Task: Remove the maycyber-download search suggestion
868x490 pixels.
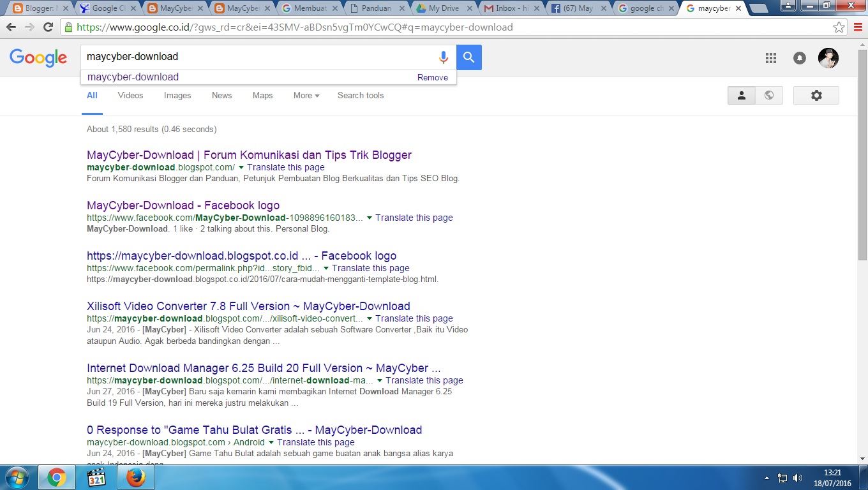Action: click(x=433, y=77)
